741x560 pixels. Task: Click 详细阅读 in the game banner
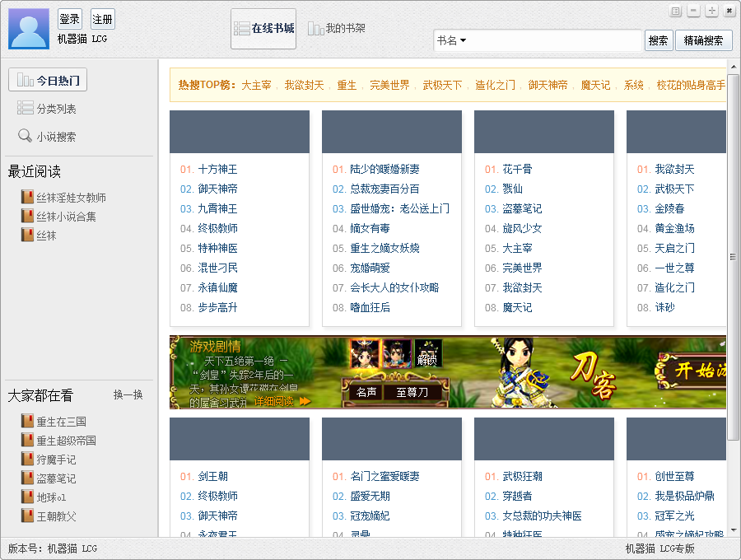coord(282,402)
